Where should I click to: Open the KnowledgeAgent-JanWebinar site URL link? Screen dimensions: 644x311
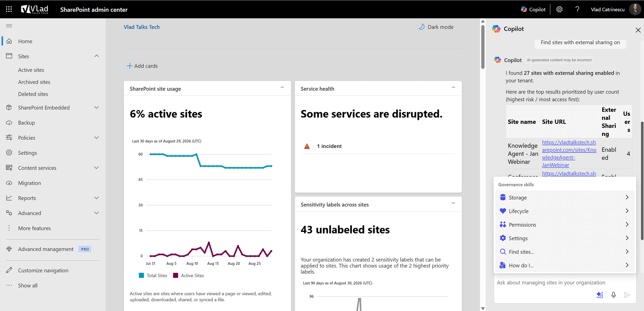569,153
